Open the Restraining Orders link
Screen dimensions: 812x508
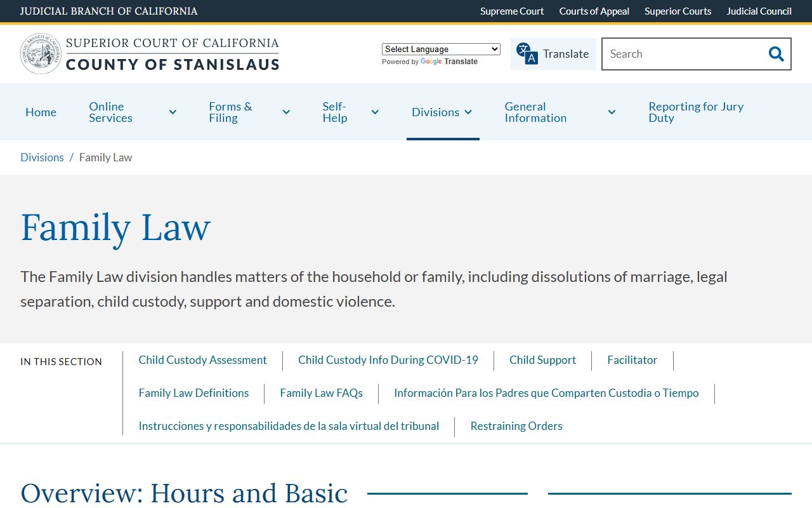pyautogui.click(x=516, y=426)
